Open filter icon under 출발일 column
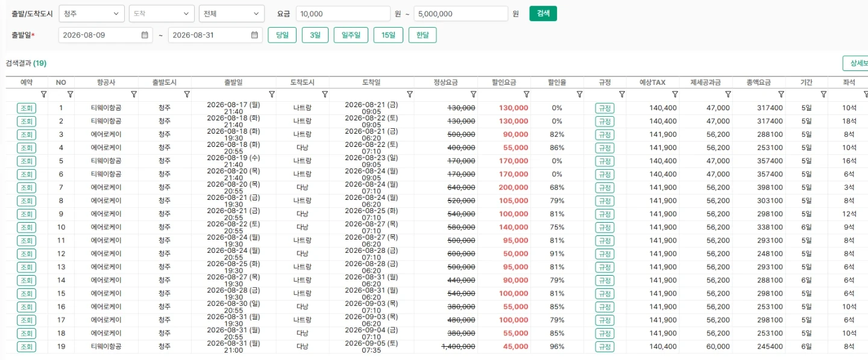This screenshot has height=360, width=868. tap(272, 95)
